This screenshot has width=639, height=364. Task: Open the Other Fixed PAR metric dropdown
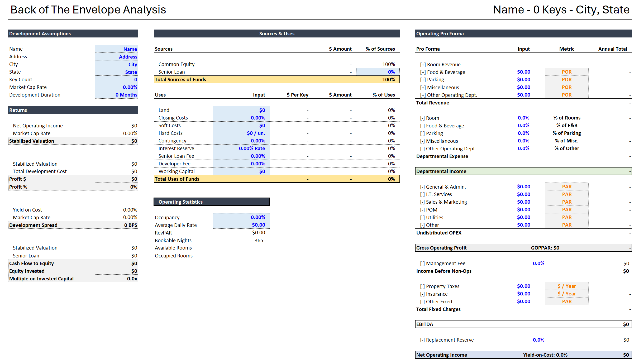[x=567, y=301]
